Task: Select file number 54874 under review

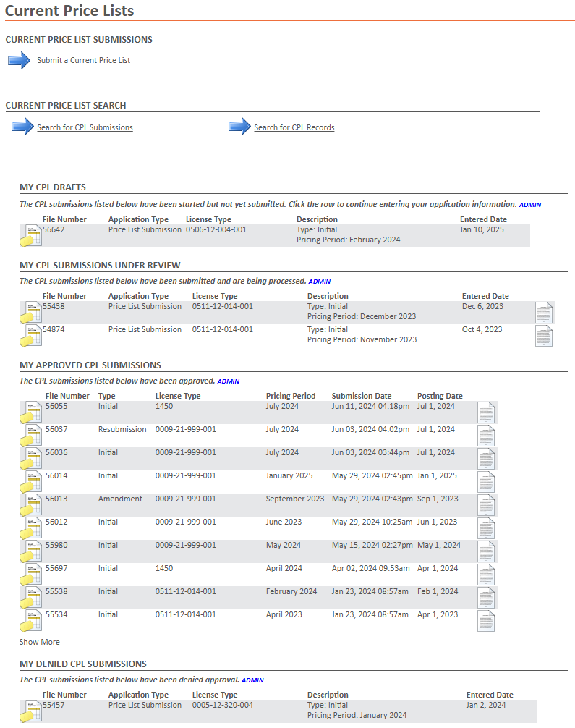Action: coord(54,330)
